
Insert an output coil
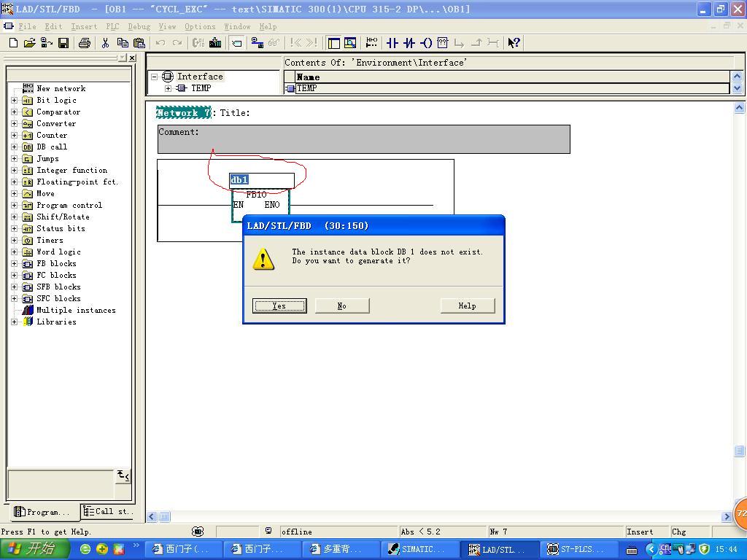(426, 43)
